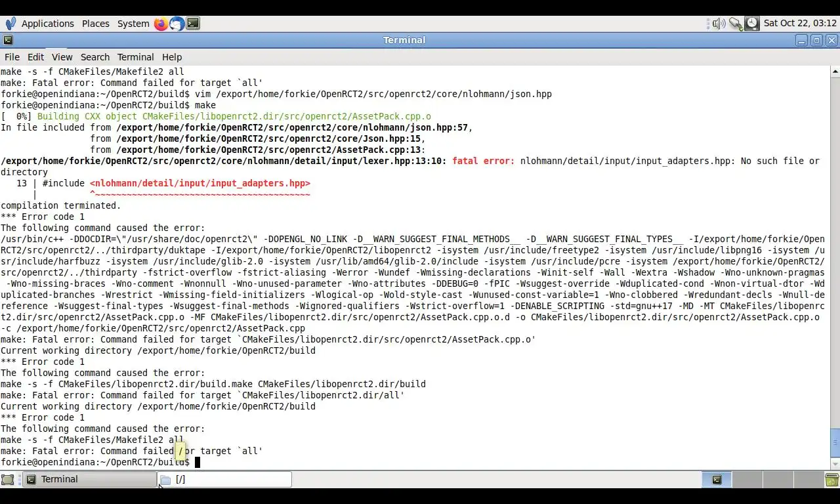Screen dimensions: 840x504
Task: Switch to the first workspace showing the terminal
Action: [717, 480]
